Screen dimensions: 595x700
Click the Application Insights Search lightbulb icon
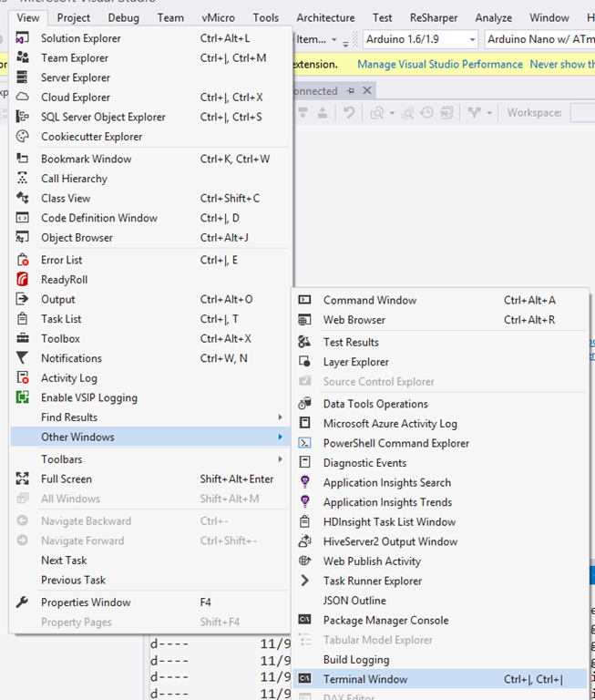(x=305, y=483)
